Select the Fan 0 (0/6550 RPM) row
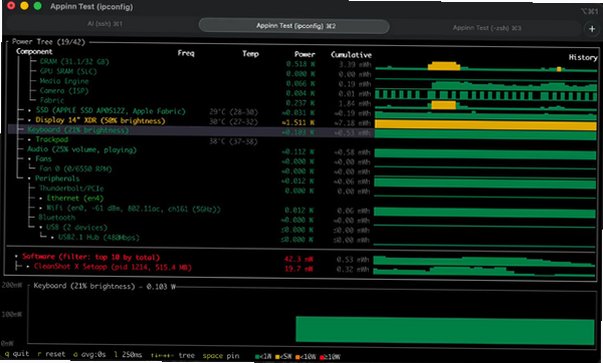603x363 pixels. pyautogui.click(x=75, y=169)
